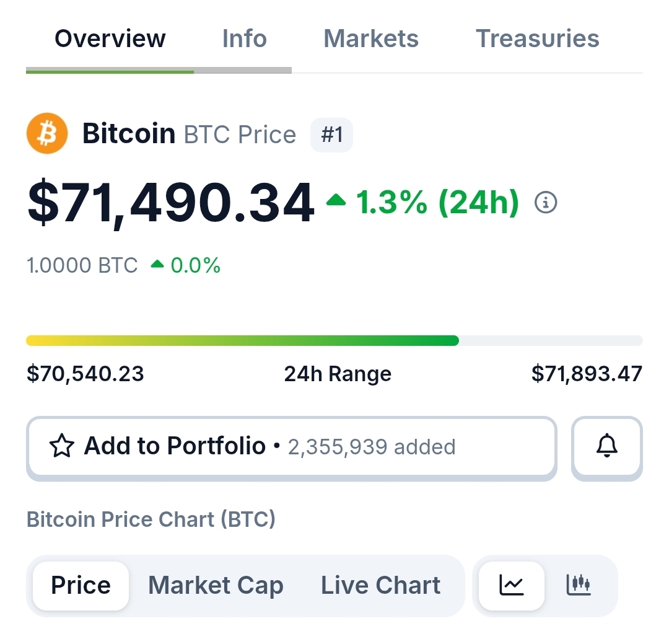Click the info circle next to 24h change
The width and height of the screenshot is (669, 644).
(x=546, y=203)
